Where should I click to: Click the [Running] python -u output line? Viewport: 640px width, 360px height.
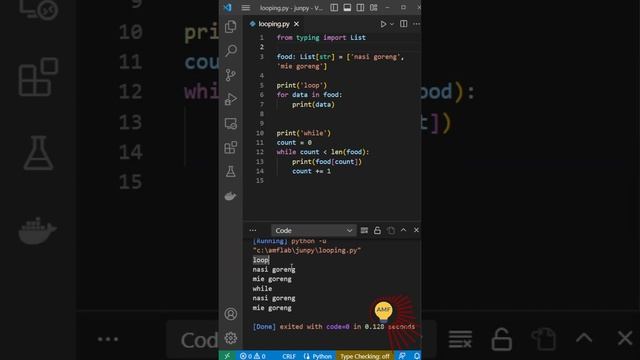pyautogui.click(x=289, y=241)
